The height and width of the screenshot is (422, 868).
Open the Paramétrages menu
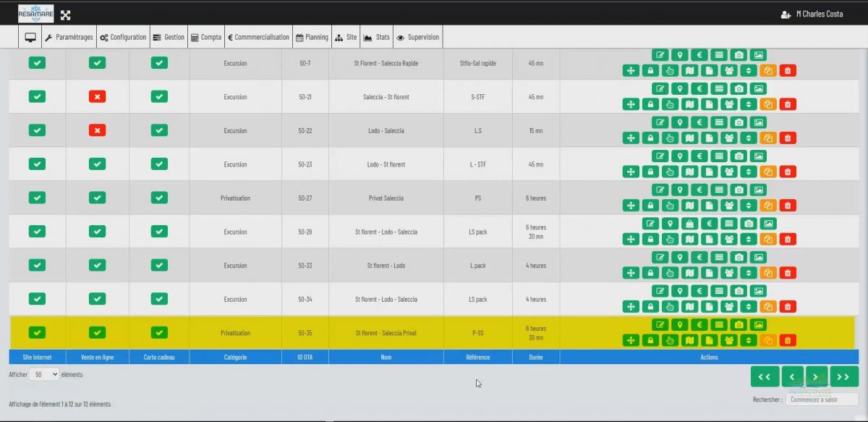69,38
